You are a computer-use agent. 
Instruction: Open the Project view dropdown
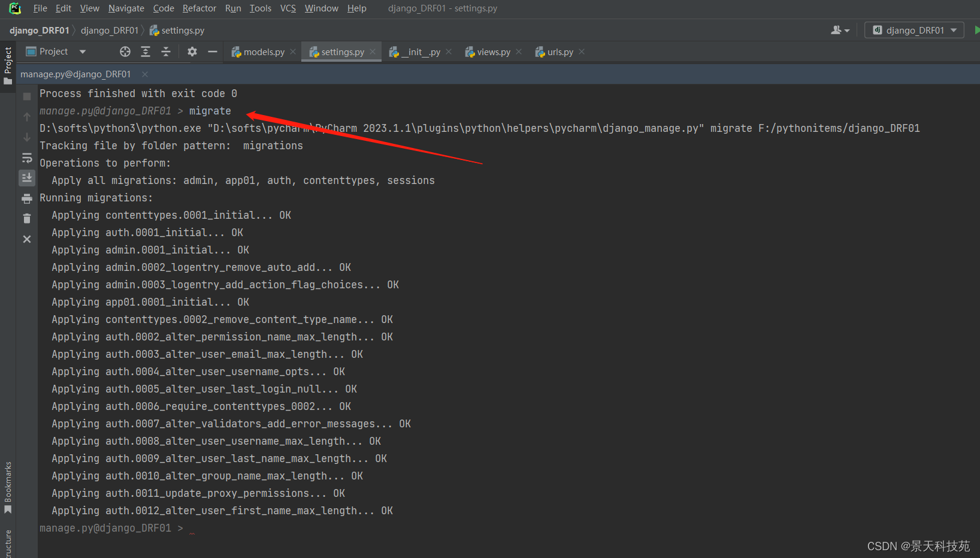(x=82, y=51)
